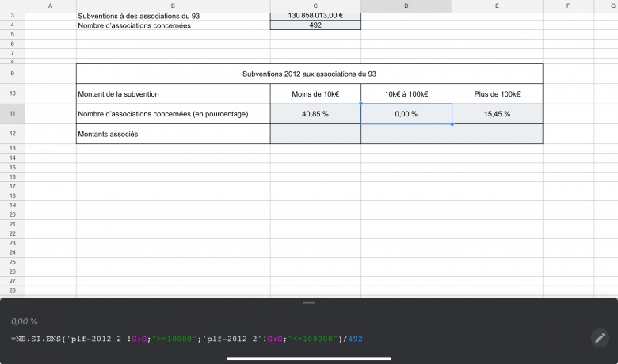This screenshot has width=618, height=364.
Task: Select 'Montant de la subvention' cell
Action: pos(173,93)
